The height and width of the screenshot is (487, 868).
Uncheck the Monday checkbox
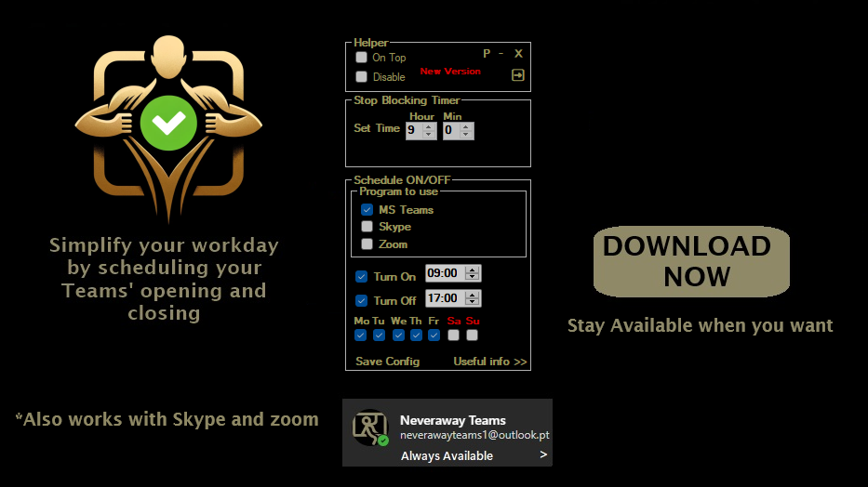(x=360, y=335)
